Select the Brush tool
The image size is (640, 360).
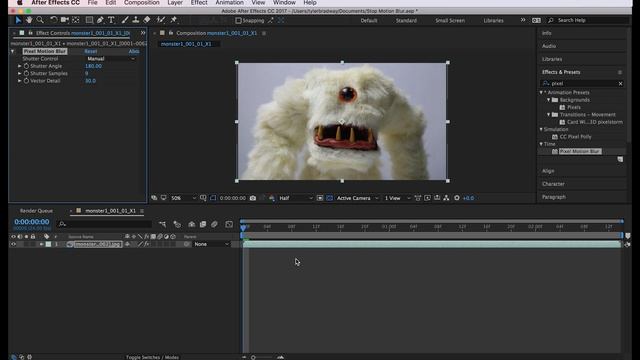point(124,20)
